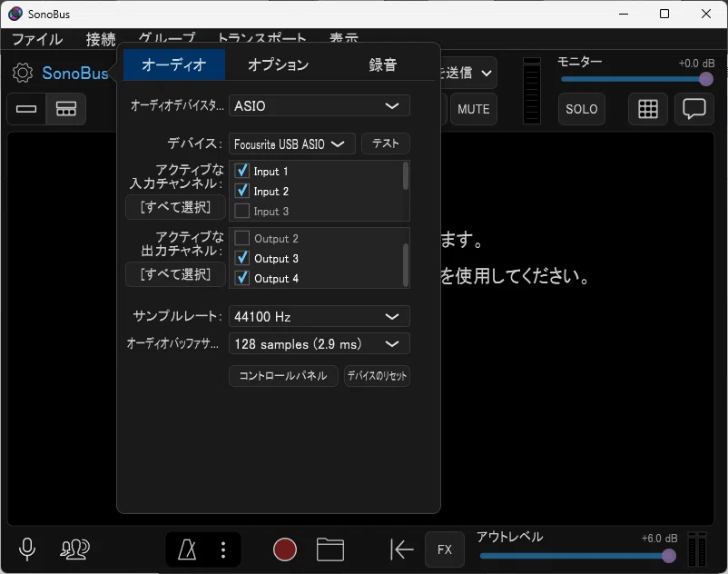This screenshot has width=728, height=574.
Task: Mute all peers with the people icon
Action: (74, 549)
